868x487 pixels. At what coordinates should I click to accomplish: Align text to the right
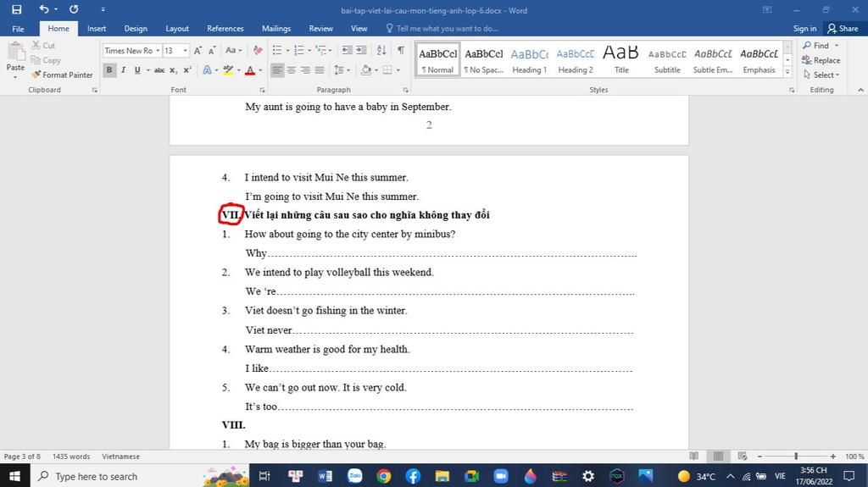[305, 69]
